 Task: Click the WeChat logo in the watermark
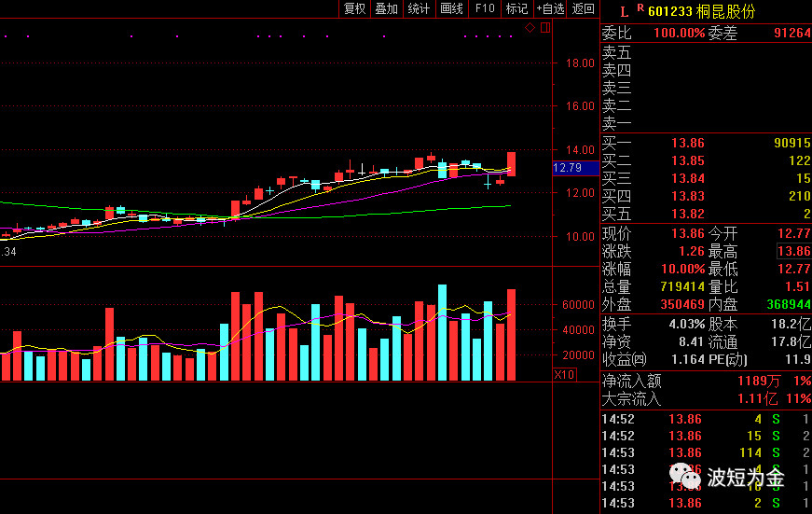(688, 478)
